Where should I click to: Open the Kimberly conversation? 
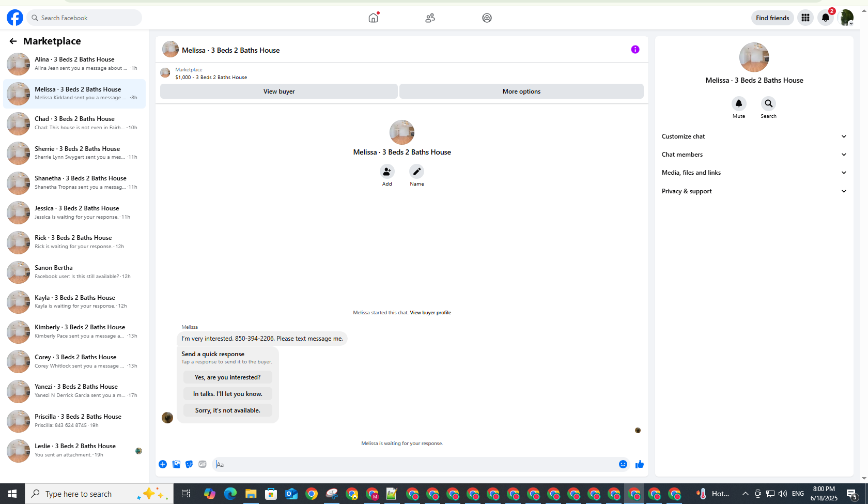[x=74, y=331]
